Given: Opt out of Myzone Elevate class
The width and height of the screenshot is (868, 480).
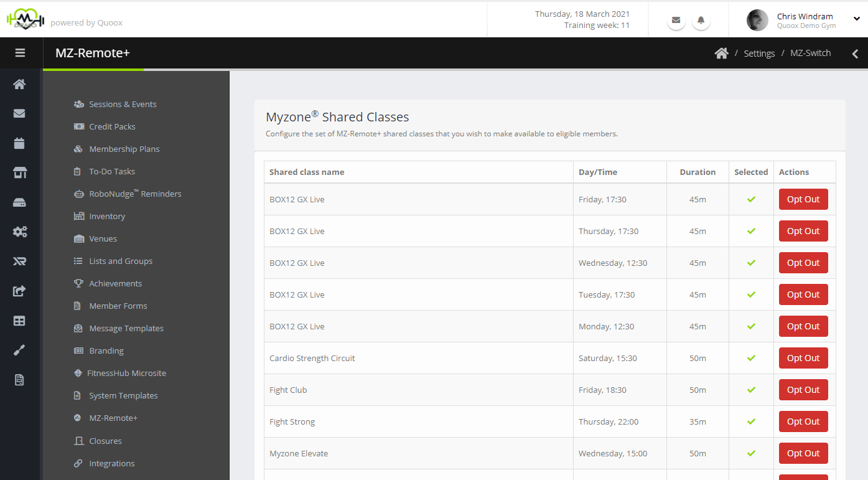Looking at the screenshot, I should [803, 453].
